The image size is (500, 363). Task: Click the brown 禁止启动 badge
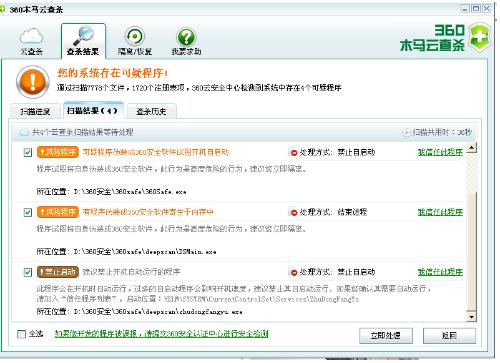point(58,272)
